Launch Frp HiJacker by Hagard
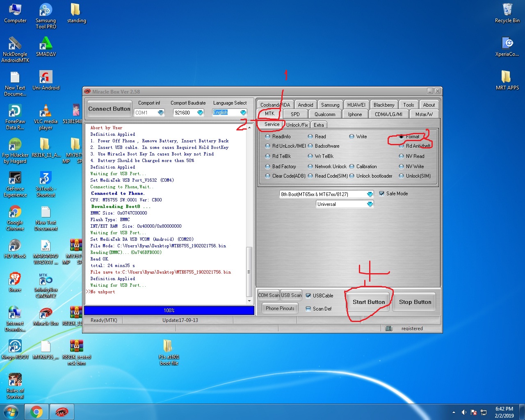Screen dimensions: 525x420 click(15, 151)
